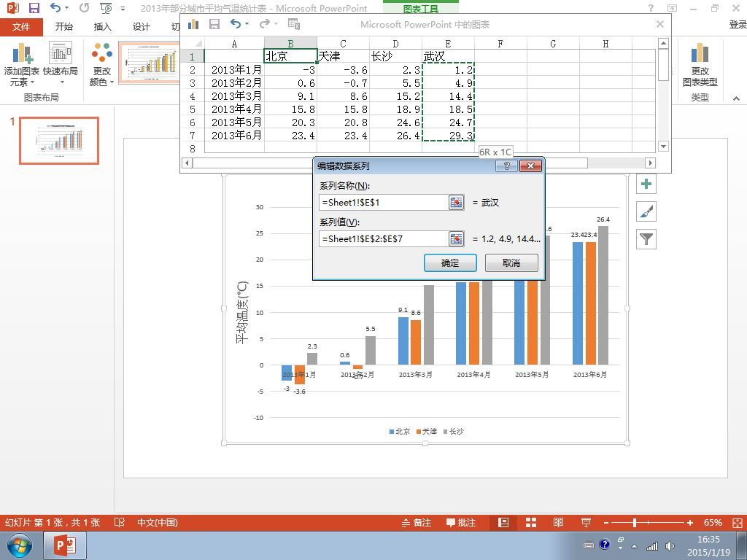The width and height of the screenshot is (747, 560).
Task: Open the Chart Styles brush button
Action: (x=646, y=211)
